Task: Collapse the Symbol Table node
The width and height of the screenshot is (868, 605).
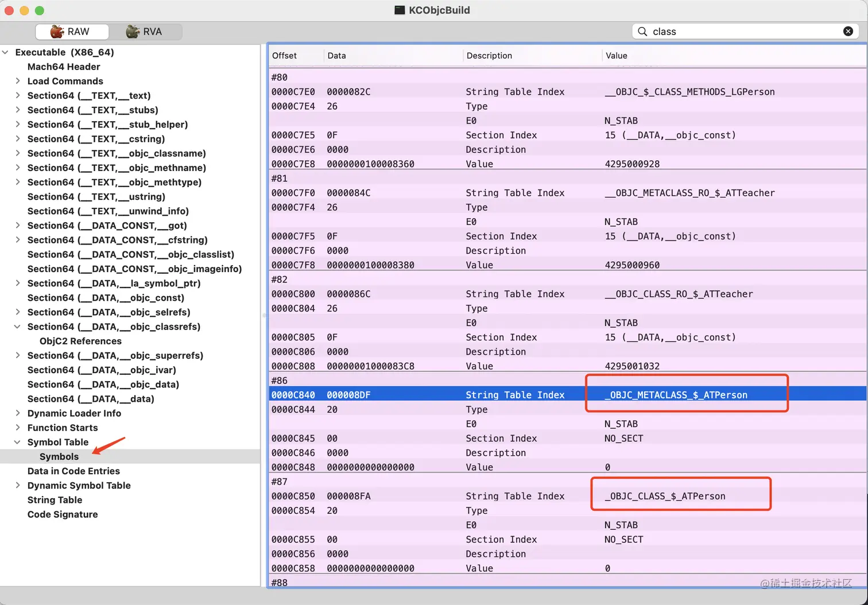Action: (17, 442)
